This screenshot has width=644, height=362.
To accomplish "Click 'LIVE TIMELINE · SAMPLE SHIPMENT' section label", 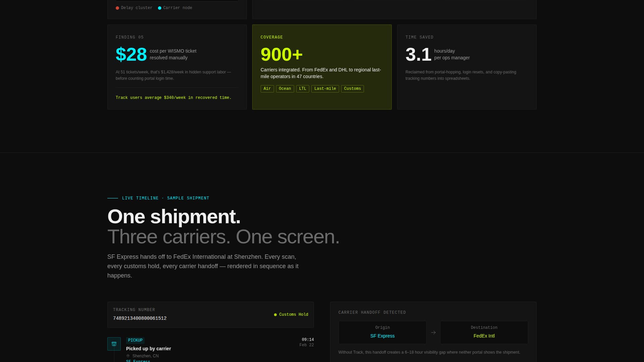I will [166, 198].
